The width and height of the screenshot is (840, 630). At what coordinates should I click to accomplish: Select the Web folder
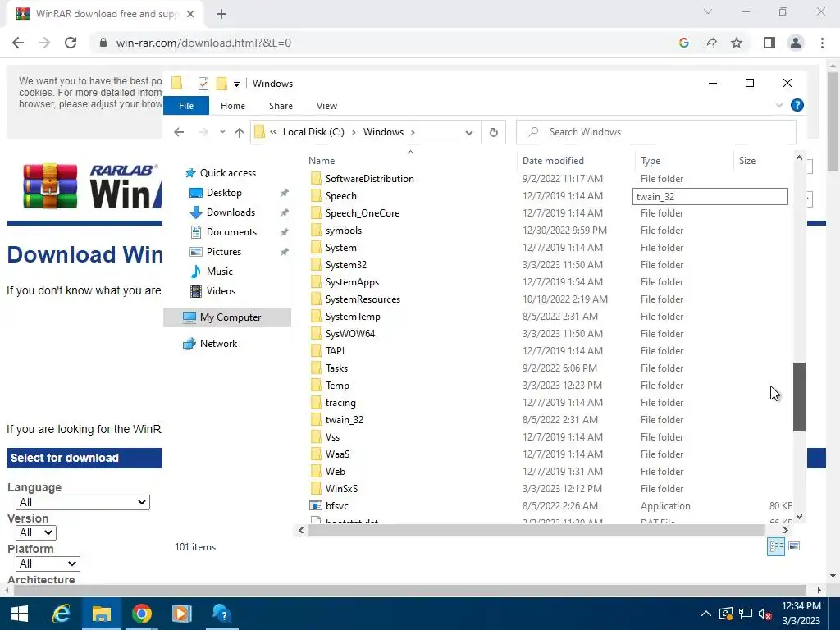[335, 472]
